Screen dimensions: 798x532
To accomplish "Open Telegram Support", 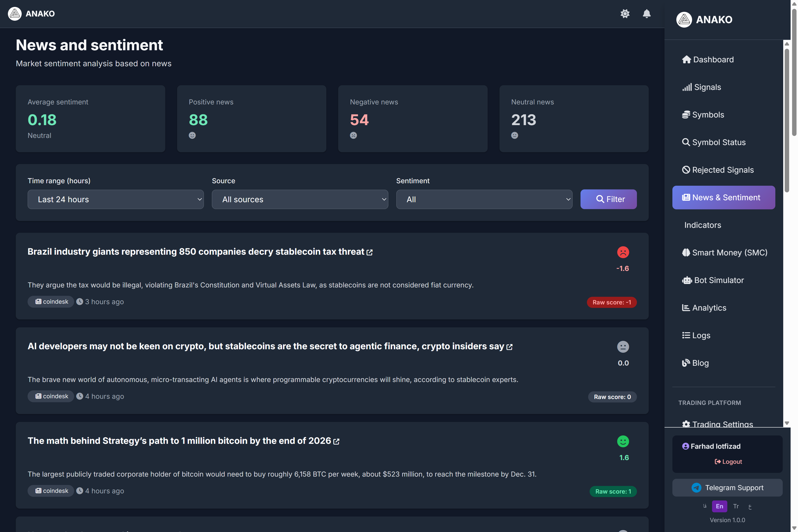I will click(x=727, y=488).
